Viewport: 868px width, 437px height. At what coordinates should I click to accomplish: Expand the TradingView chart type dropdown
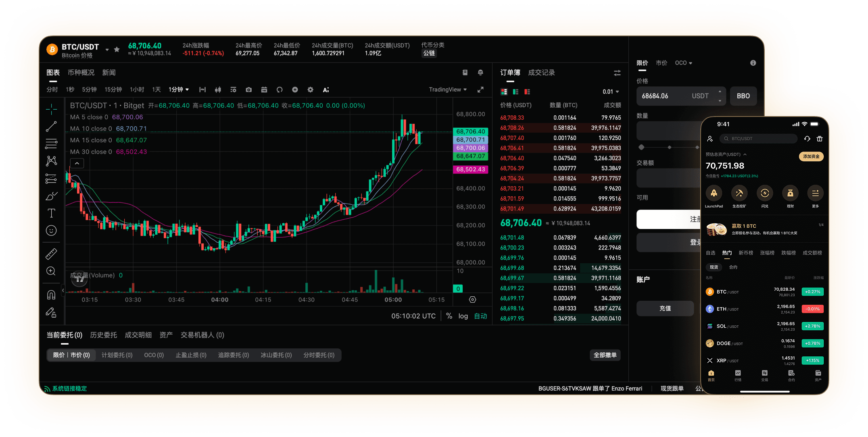coord(448,89)
